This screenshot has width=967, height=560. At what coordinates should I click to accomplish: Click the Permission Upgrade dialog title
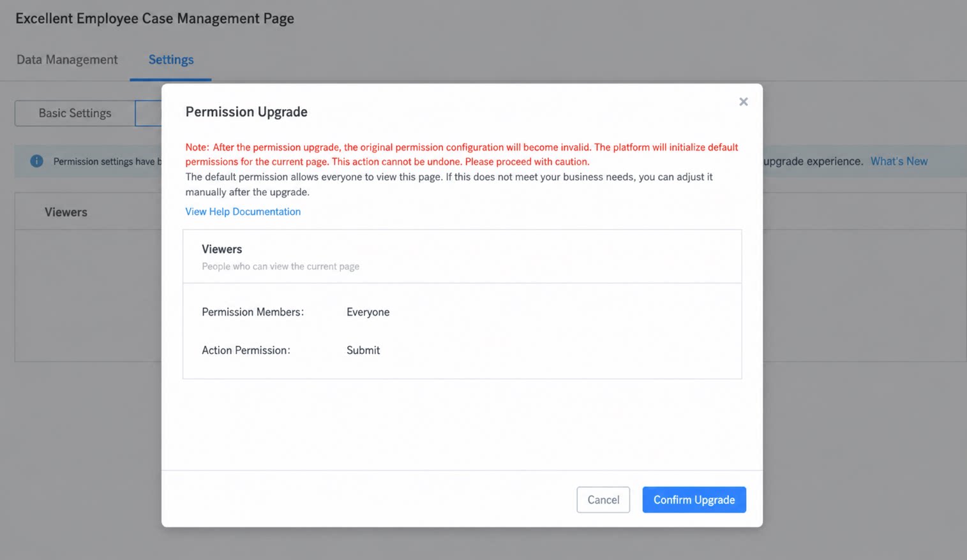click(246, 112)
